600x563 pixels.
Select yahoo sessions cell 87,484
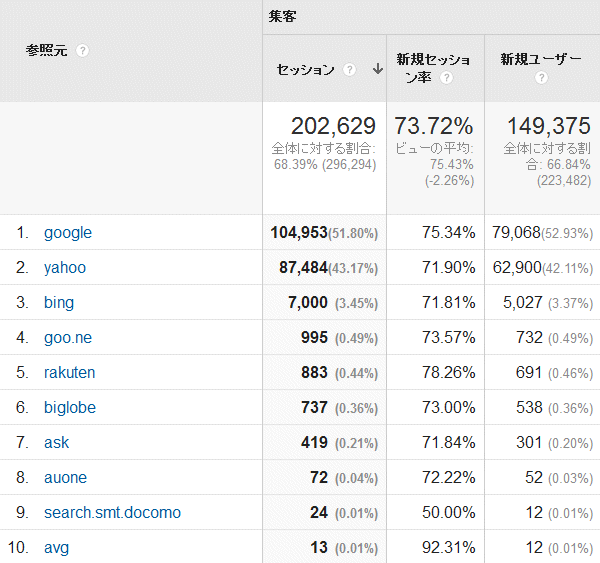click(x=303, y=268)
